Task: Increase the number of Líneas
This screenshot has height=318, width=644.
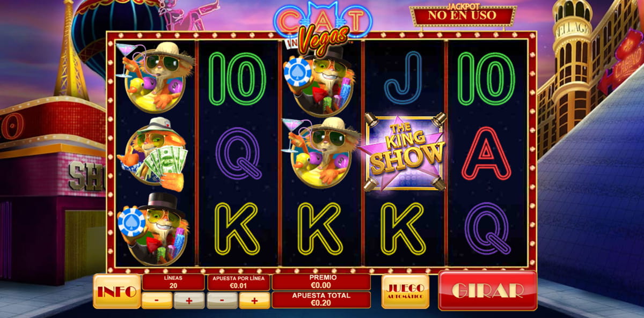Action: (189, 300)
